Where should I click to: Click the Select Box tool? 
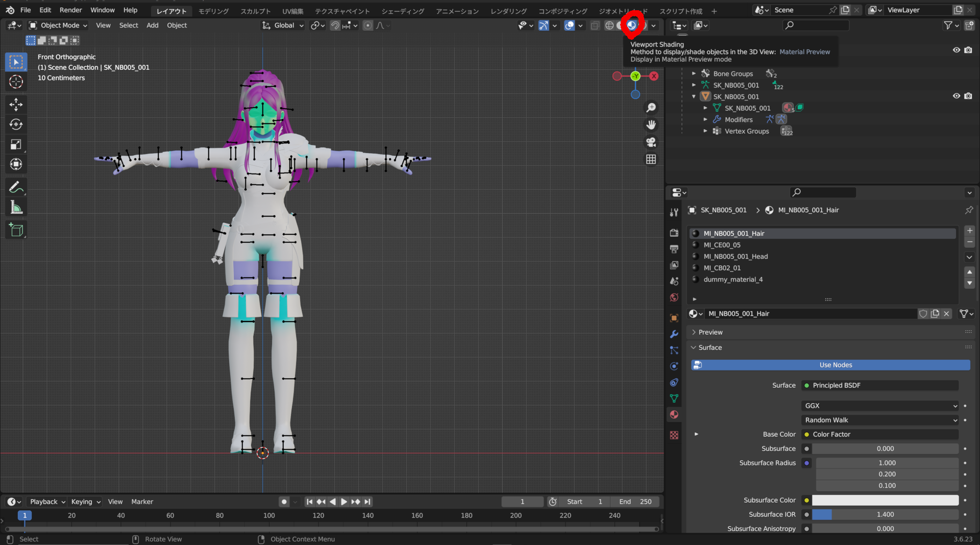click(x=16, y=62)
